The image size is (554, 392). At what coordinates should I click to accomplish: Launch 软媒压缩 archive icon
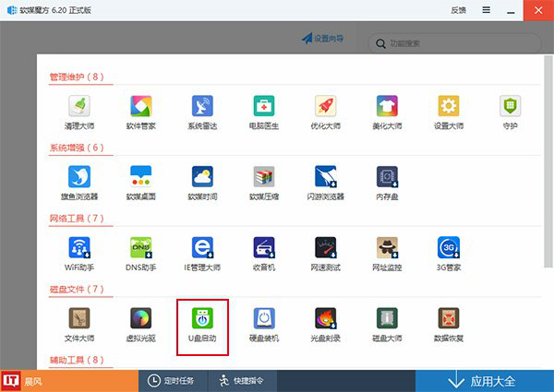pyautogui.click(x=264, y=176)
